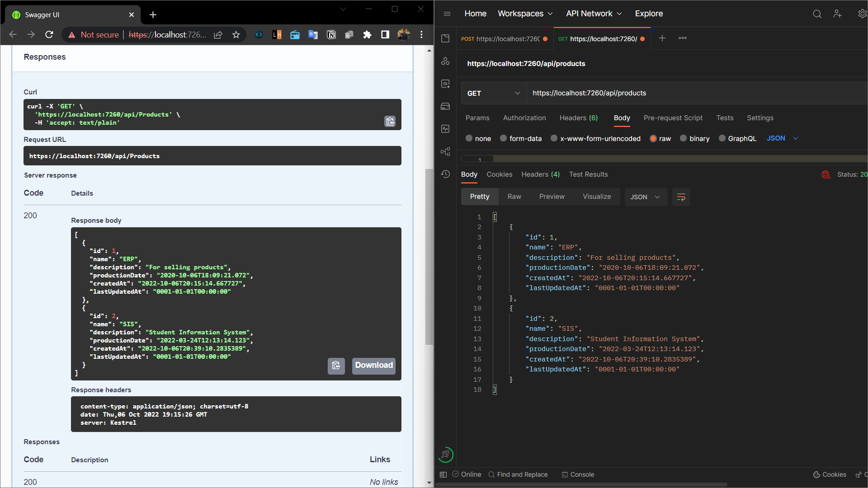This screenshot has height=488, width=868.
Task: Switch to the Headers tab of the response
Action: tap(540, 174)
